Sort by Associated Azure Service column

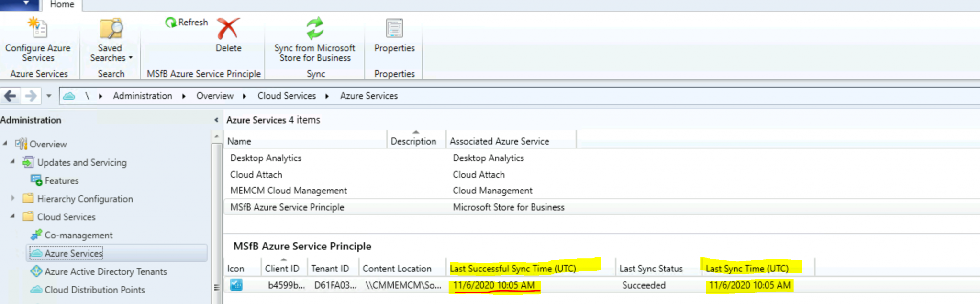[511, 141]
